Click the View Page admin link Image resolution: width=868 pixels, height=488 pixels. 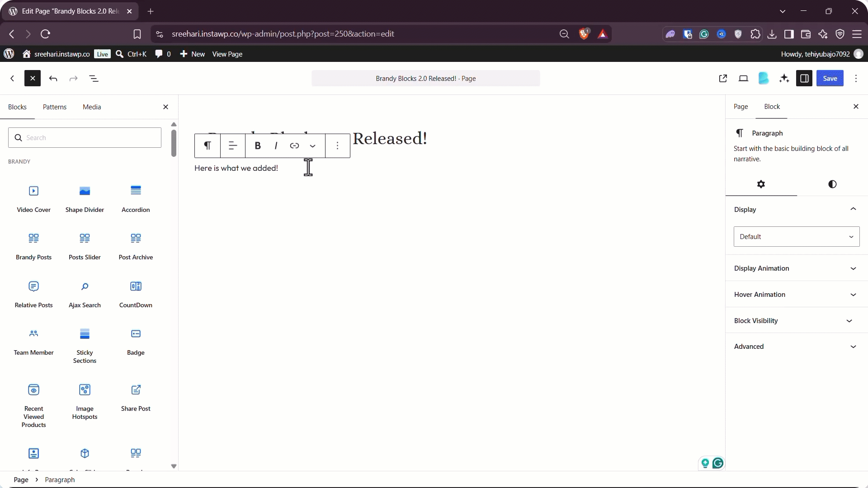[227, 54]
